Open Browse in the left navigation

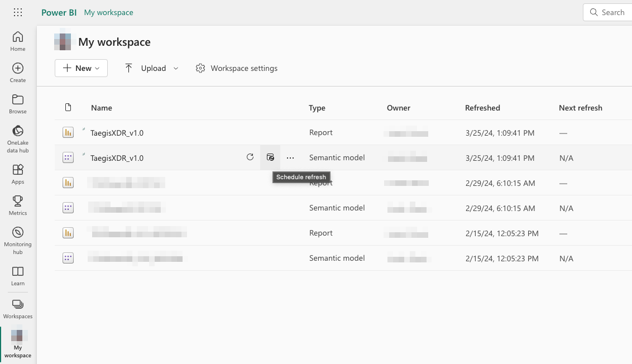(x=18, y=104)
